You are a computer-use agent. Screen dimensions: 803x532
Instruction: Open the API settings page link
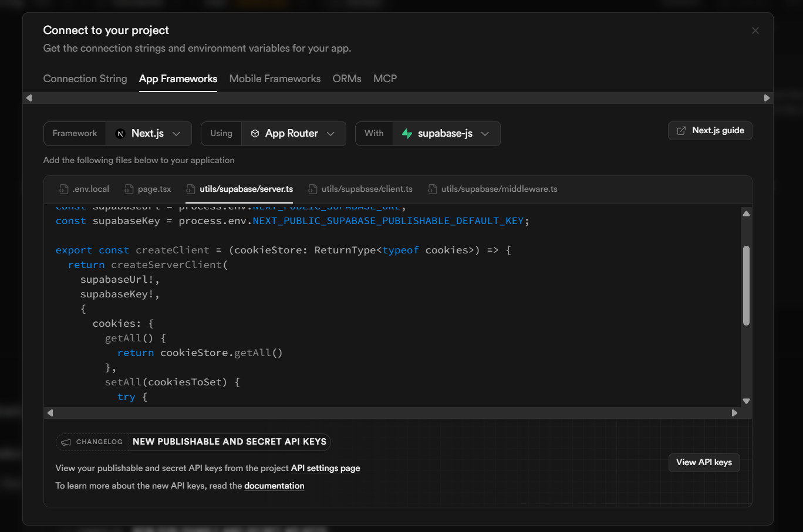(325, 468)
